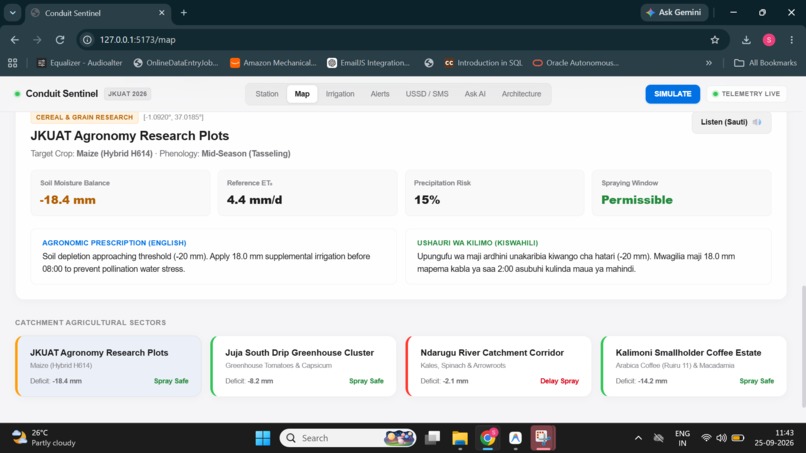The width and height of the screenshot is (806, 453).
Task: Go back to the previous page
Action: 15,40
